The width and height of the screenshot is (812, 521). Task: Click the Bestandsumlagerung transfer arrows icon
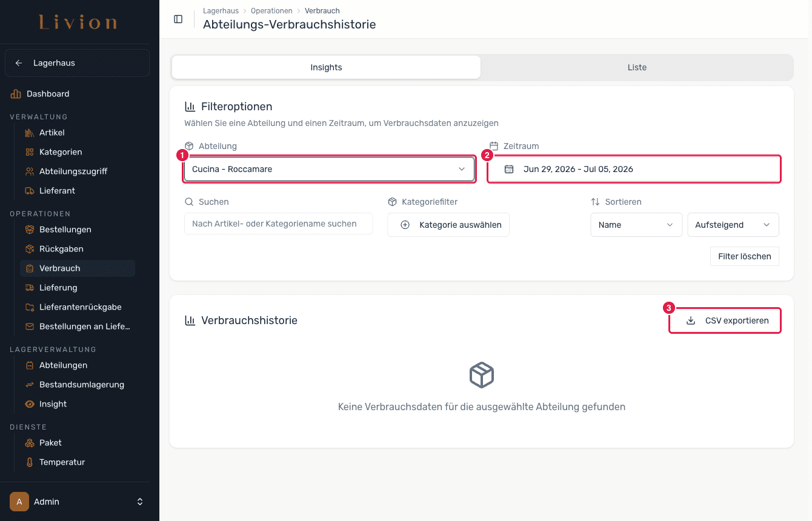pos(29,385)
